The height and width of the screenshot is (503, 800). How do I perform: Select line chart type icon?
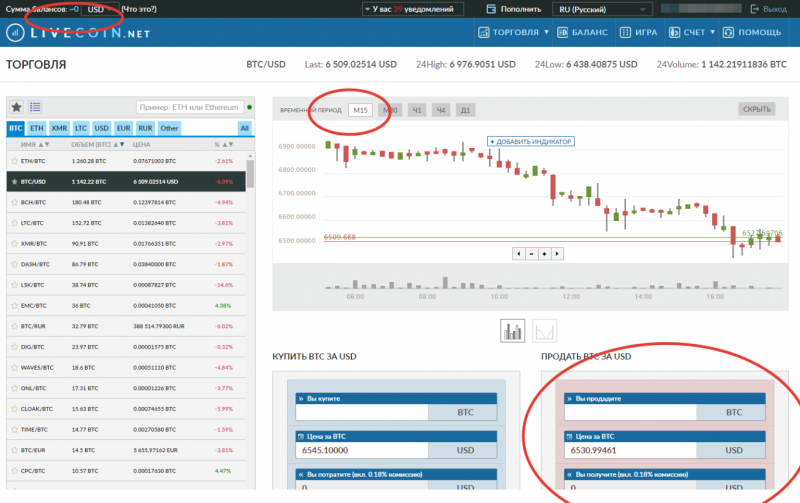[544, 331]
